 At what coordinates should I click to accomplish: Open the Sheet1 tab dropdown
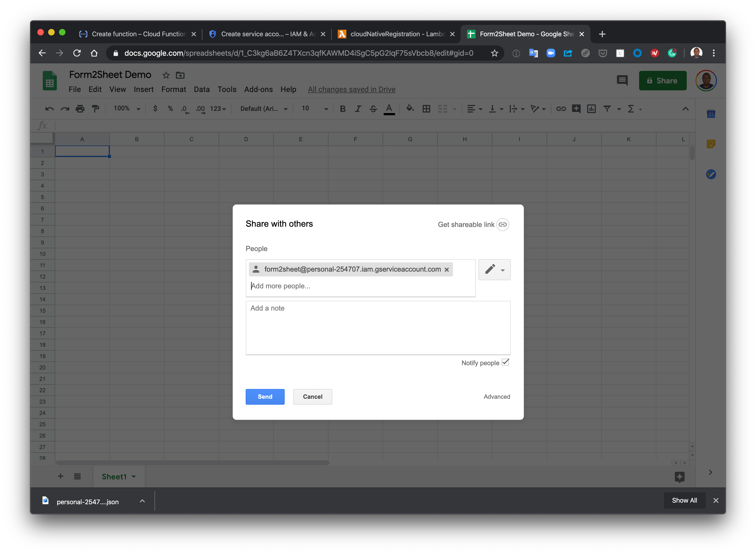click(133, 477)
